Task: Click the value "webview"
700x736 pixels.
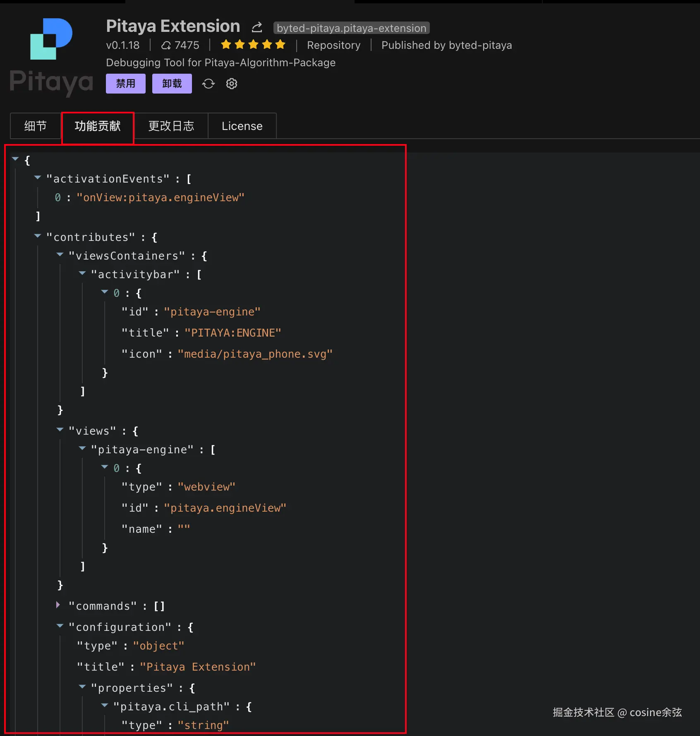Action: tap(206, 487)
